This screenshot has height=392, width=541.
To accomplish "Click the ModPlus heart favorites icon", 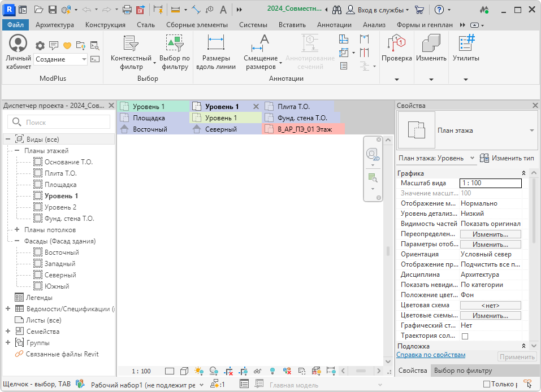I will tap(67, 46).
